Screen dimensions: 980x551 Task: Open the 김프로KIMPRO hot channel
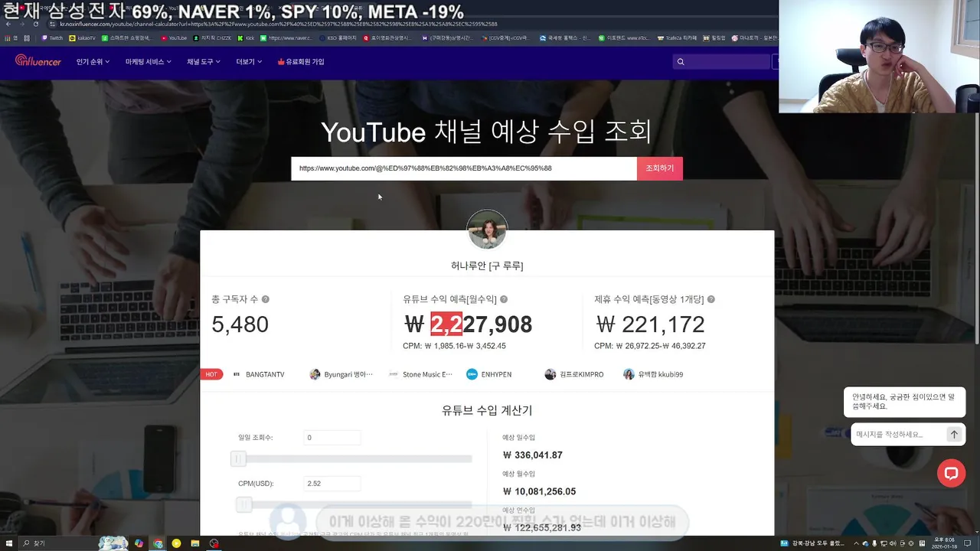pos(574,374)
